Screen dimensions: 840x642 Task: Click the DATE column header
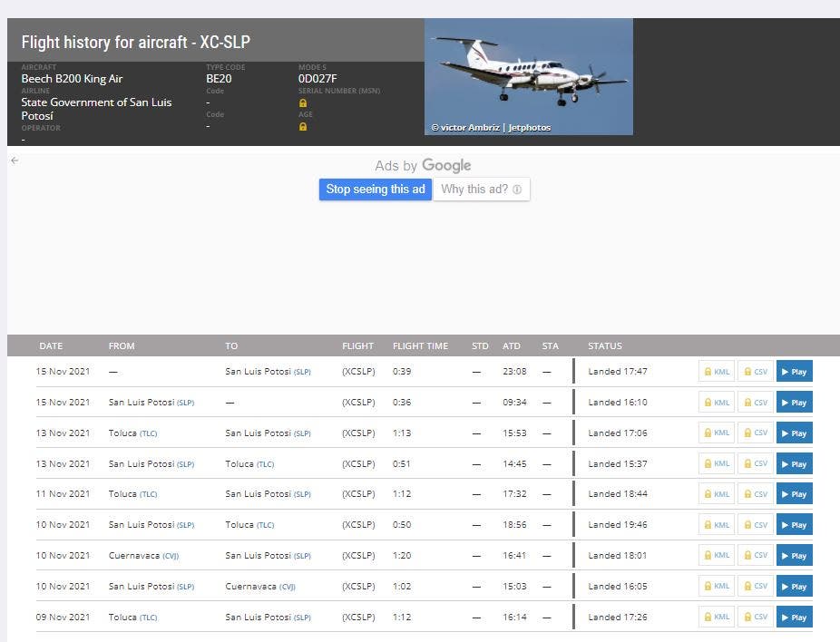tap(51, 346)
